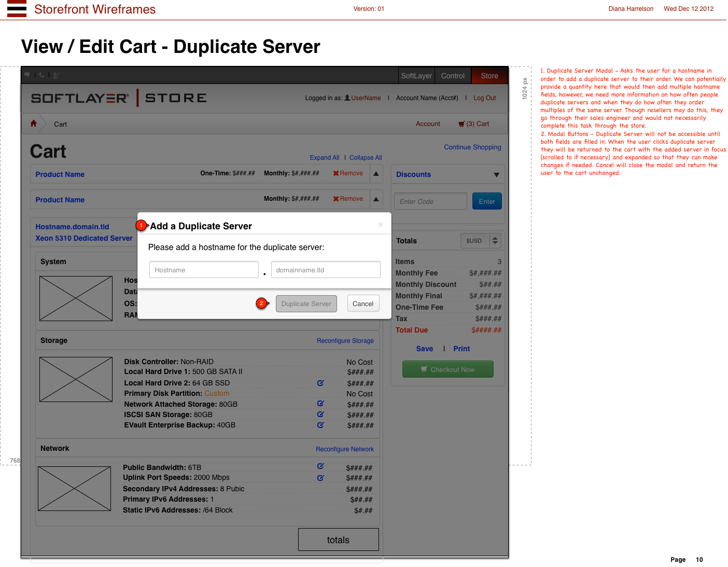The width and height of the screenshot is (728, 567).
Task: Click the Custom disk partition link
Action: click(x=217, y=393)
